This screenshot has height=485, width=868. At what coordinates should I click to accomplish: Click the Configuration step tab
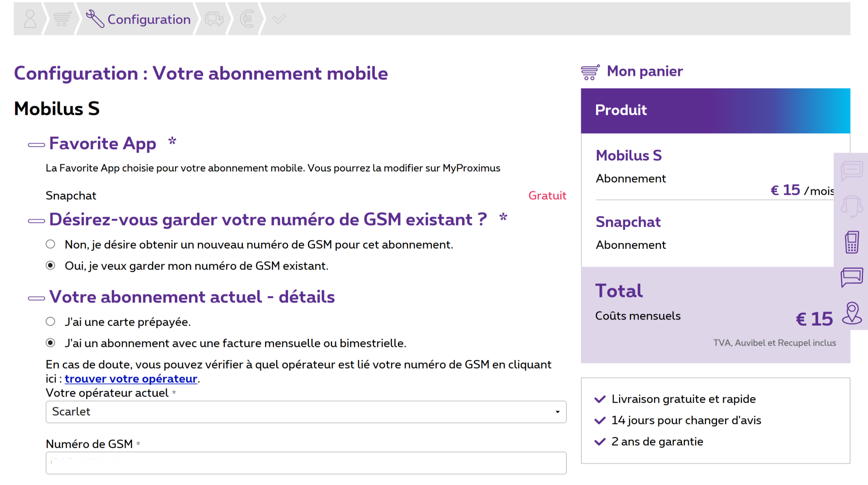pos(138,19)
